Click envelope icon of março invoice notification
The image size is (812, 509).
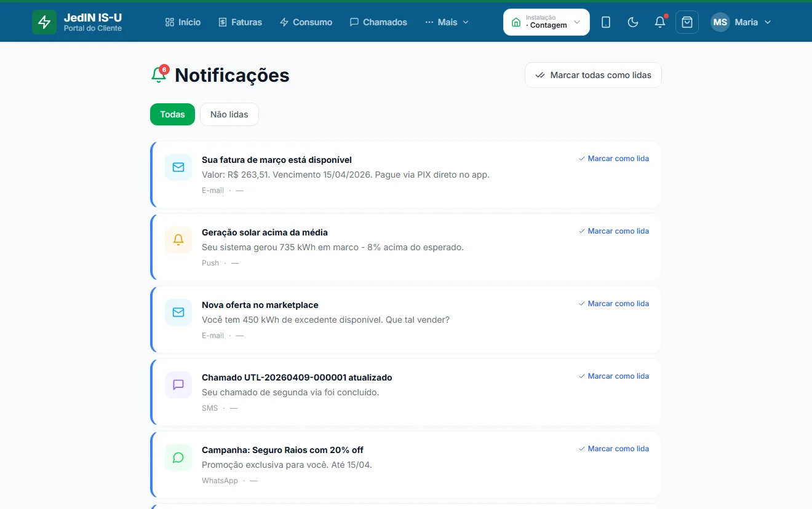click(178, 167)
